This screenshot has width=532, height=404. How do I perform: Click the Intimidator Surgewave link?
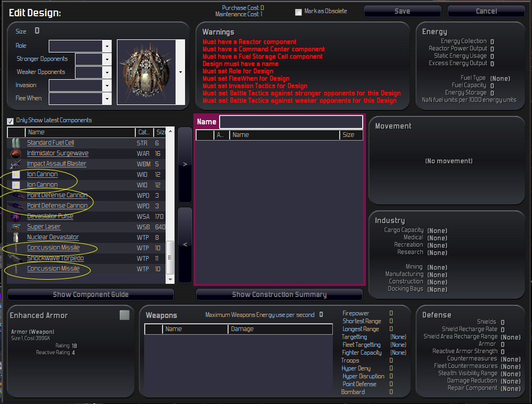(x=58, y=153)
